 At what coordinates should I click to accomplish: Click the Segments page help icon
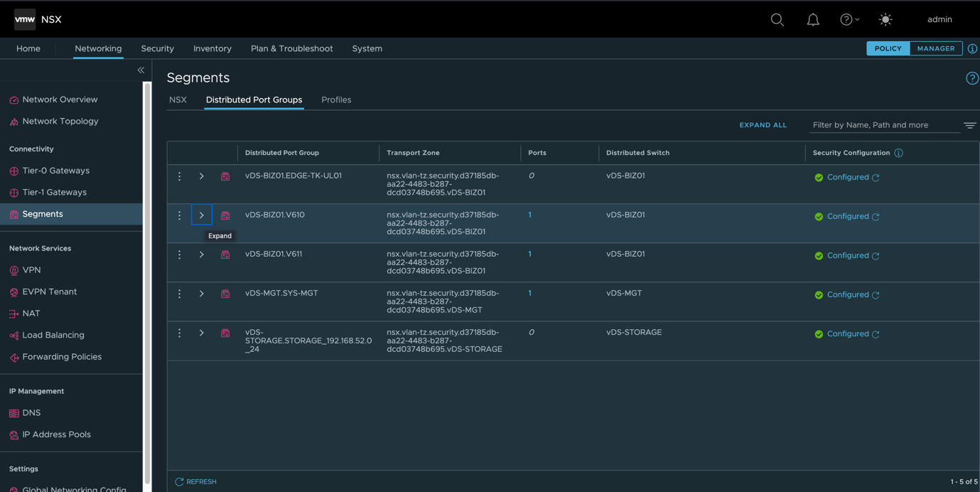tap(972, 78)
